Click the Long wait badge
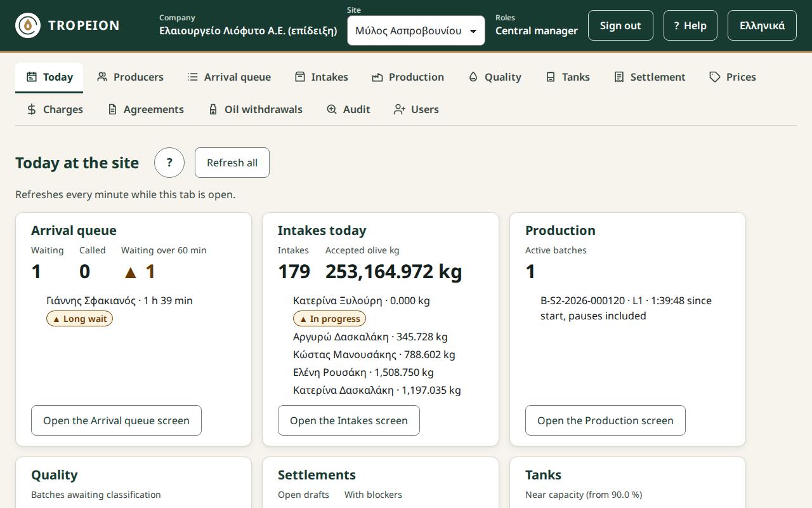 coord(79,319)
